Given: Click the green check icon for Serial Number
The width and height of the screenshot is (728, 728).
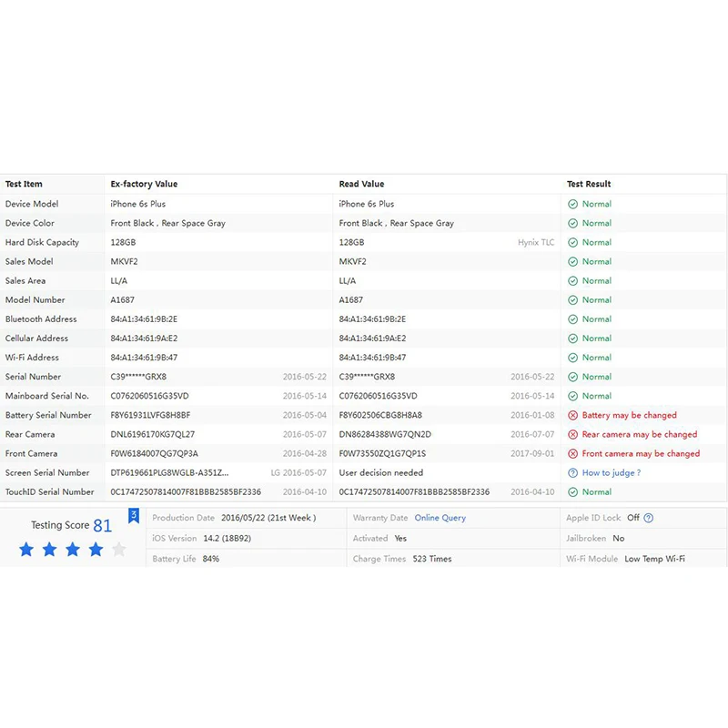Looking at the screenshot, I should (573, 377).
